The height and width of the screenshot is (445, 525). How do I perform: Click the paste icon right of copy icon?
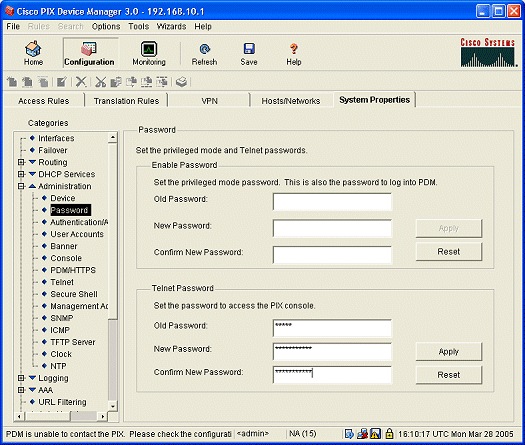pyautogui.click(x=131, y=81)
